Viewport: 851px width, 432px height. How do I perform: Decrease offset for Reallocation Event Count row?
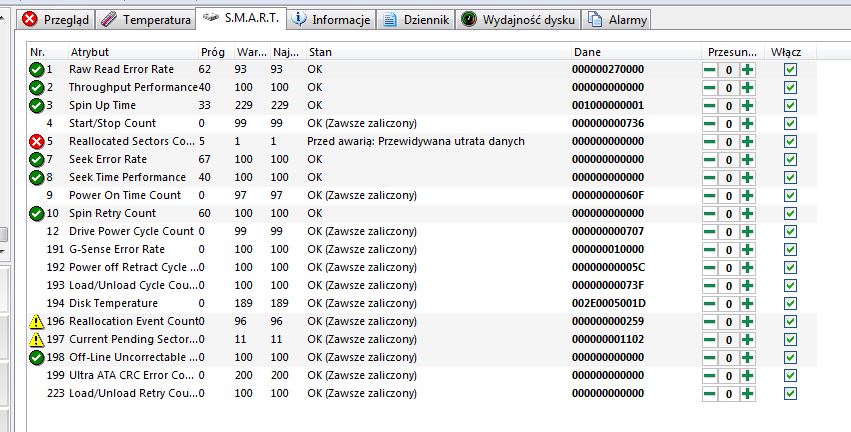[x=709, y=322]
